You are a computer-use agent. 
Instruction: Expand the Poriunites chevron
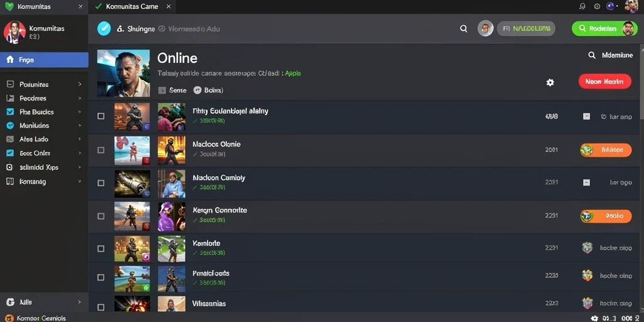pyautogui.click(x=80, y=84)
